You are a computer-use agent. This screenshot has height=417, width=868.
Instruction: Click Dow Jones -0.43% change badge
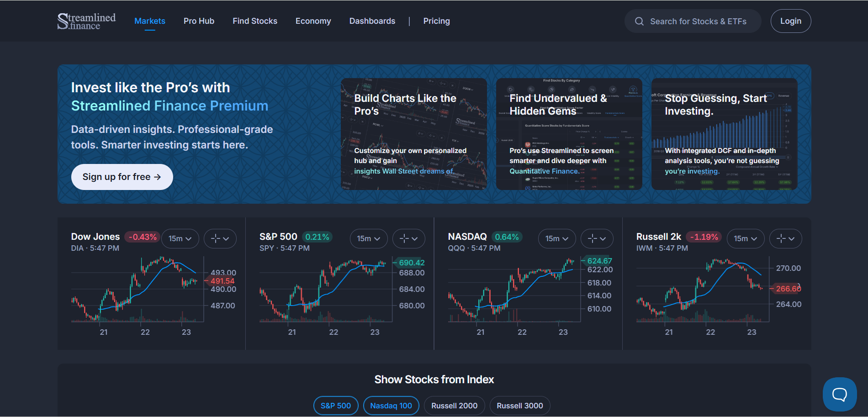coord(143,237)
